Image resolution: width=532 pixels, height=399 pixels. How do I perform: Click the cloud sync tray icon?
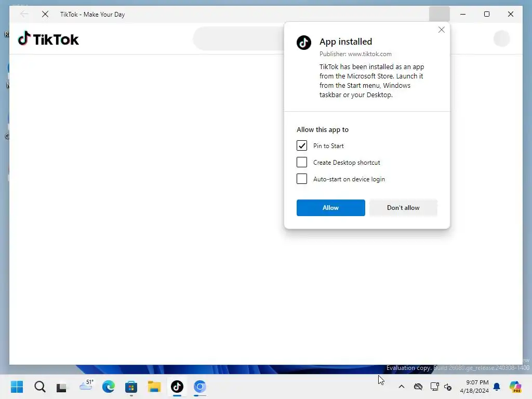tap(418, 387)
